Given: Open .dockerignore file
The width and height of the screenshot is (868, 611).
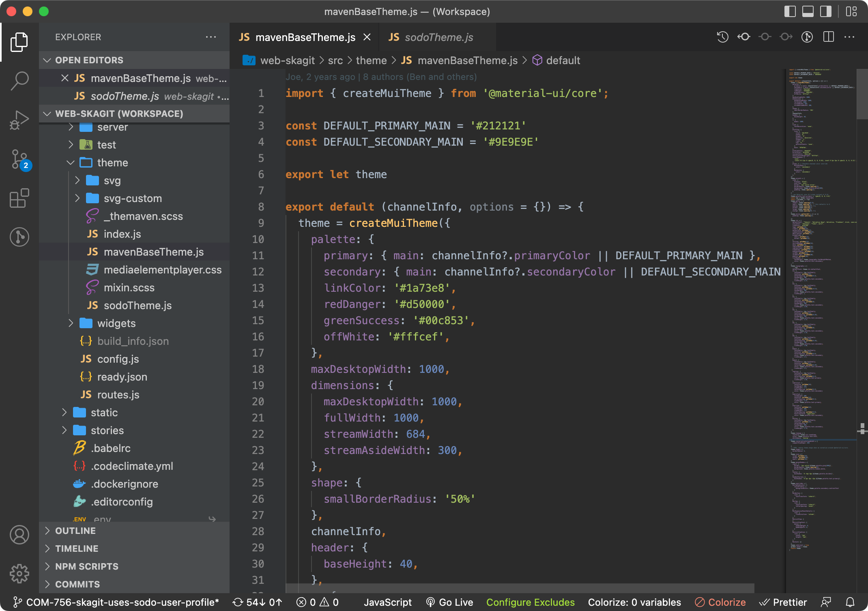Looking at the screenshot, I should [134, 484].
